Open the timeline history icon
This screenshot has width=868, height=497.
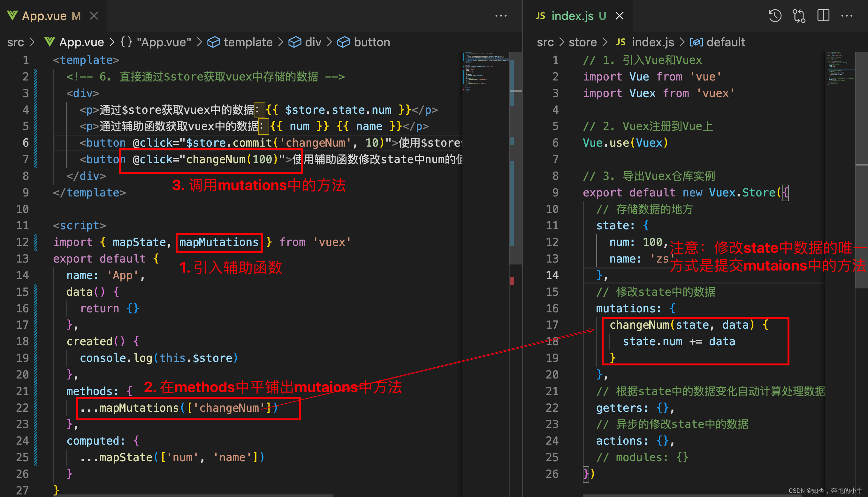point(774,16)
